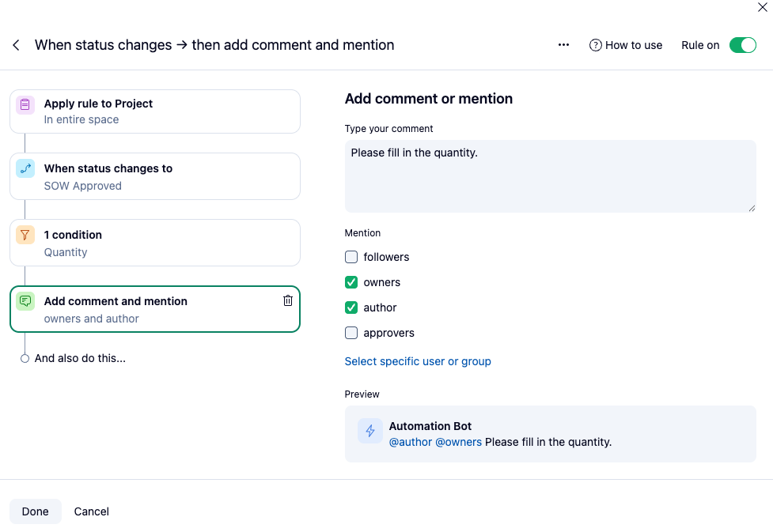The height and width of the screenshot is (532, 773).
Task: Click Select specific user or group link
Action: click(418, 361)
